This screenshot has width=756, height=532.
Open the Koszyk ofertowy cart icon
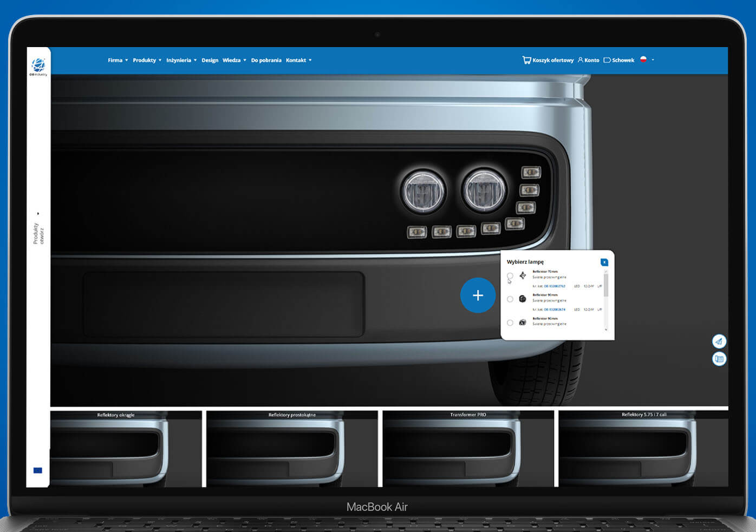pyautogui.click(x=526, y=60)
